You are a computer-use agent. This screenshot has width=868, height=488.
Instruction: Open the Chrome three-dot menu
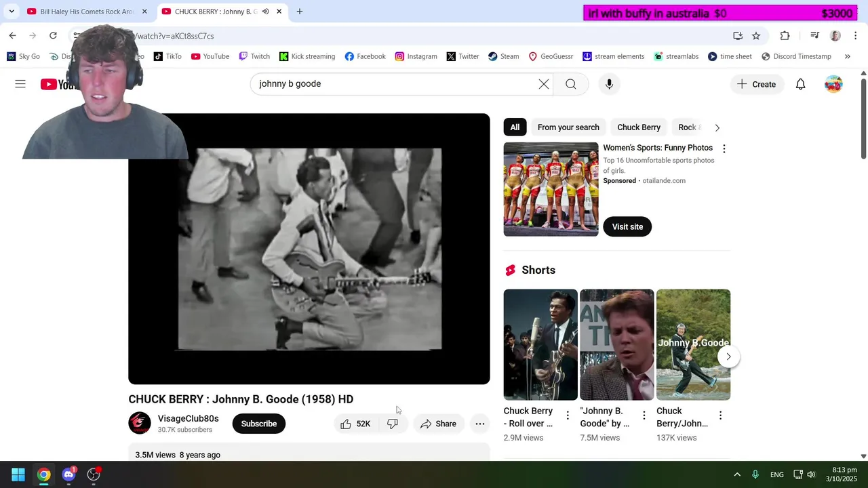(855, 36)
